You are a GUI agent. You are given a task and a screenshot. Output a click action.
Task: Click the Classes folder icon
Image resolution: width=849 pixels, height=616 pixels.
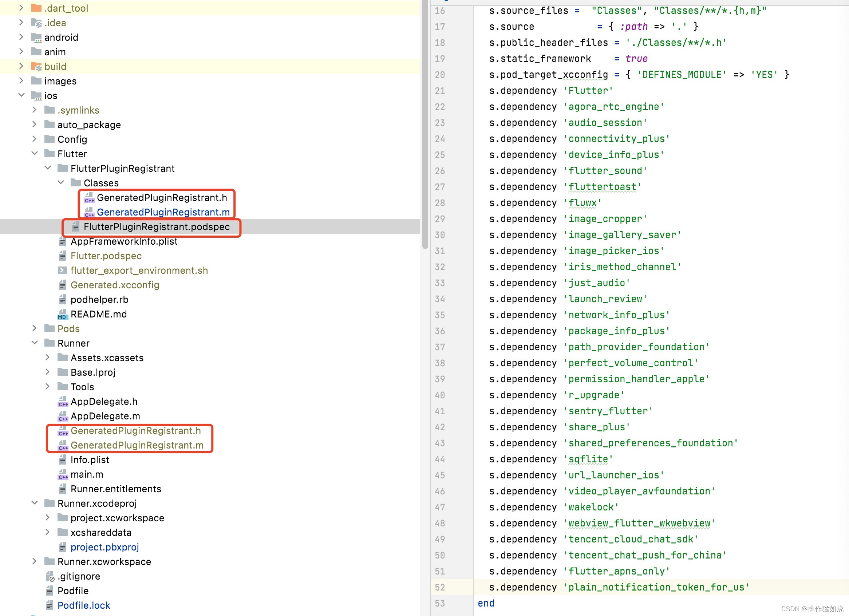pyautogui.click(x=76, y=183)
